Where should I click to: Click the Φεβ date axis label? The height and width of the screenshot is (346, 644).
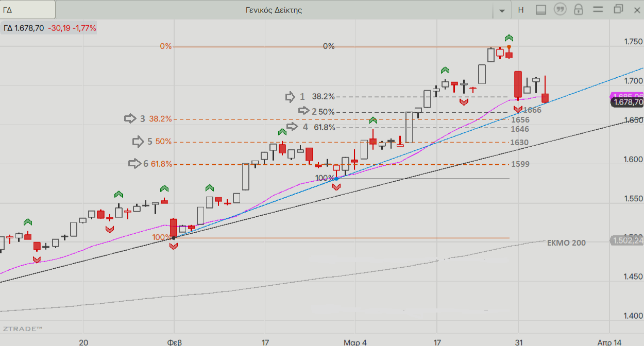(175, 342)
